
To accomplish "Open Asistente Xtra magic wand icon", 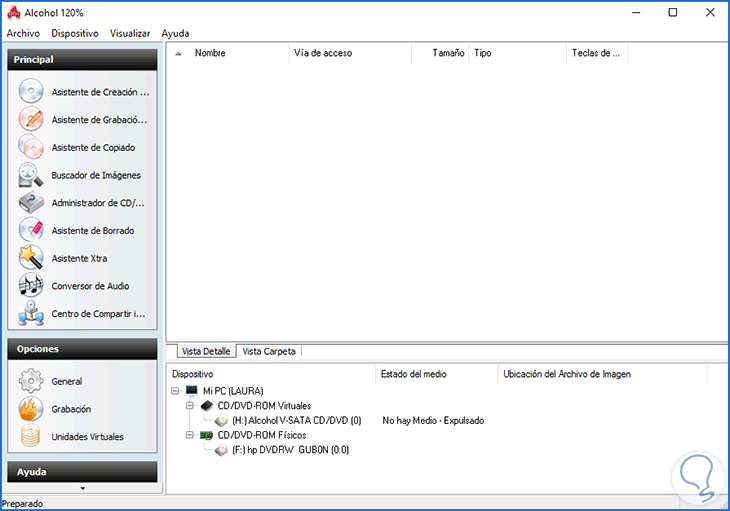I will click(x=31, y=258).
